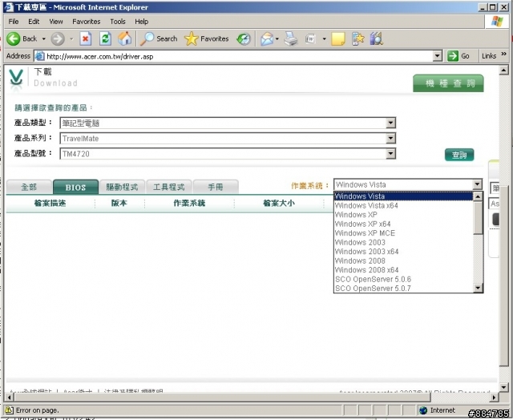Select Windows 2003 option

pyautogui.click(x=404, y=242)
